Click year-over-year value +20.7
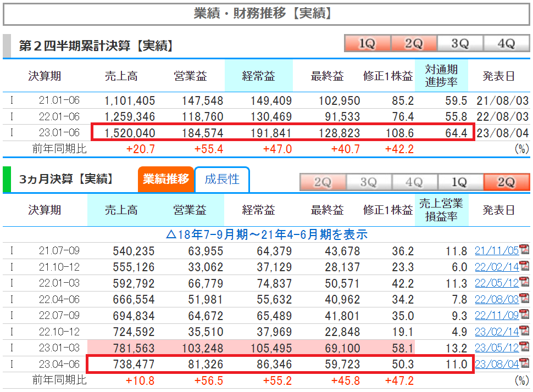 pyautogui.click(x=140, y=149)
